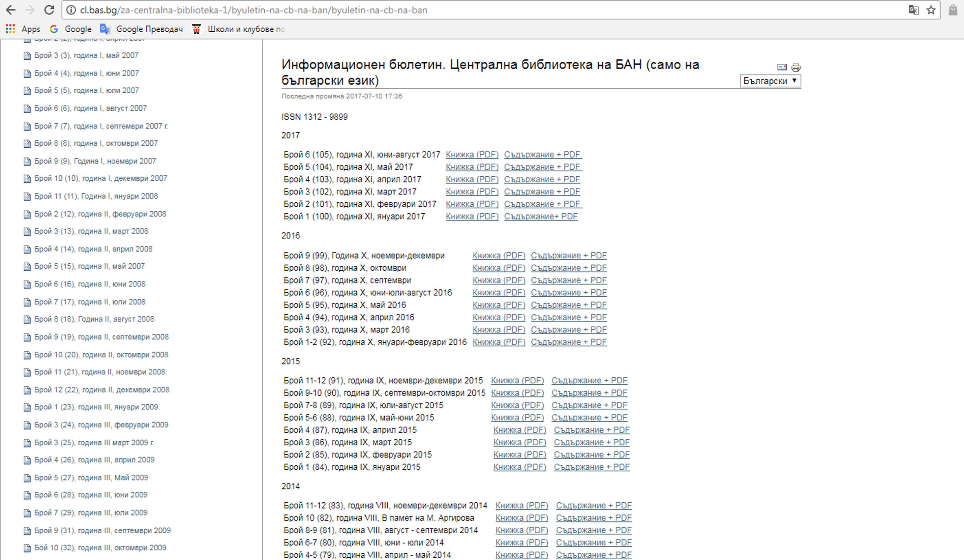
Task: Open Съдържание + PDF for Брой 1 (84)
Action: click(x=592, y=467)
